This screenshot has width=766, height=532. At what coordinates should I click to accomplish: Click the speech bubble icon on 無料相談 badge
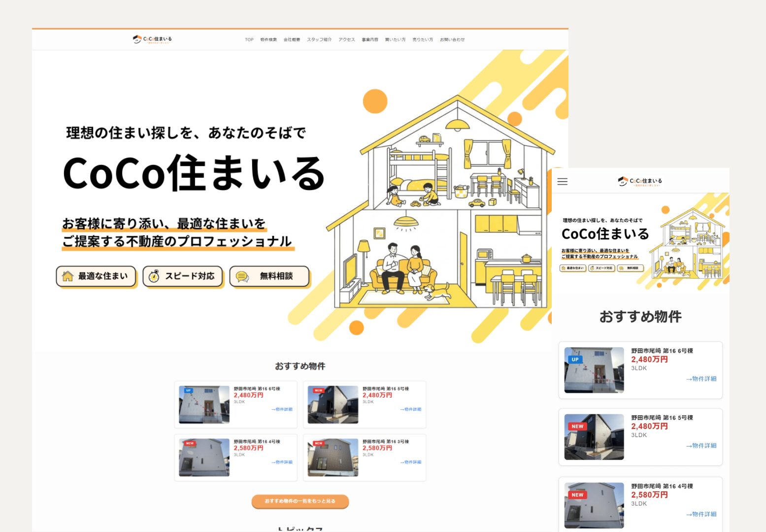241,276
